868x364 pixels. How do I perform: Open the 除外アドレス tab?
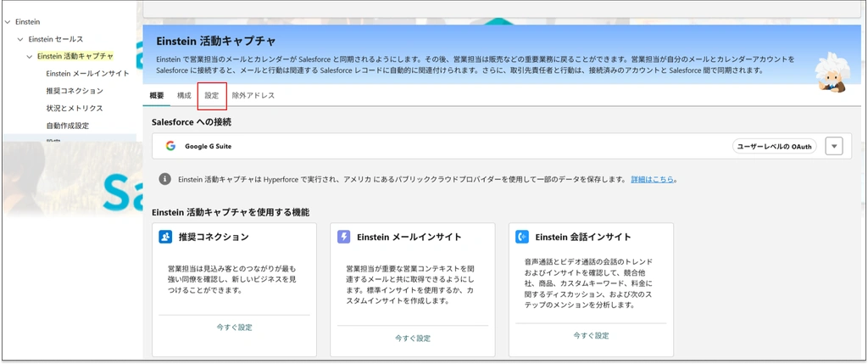coord(253,96)
